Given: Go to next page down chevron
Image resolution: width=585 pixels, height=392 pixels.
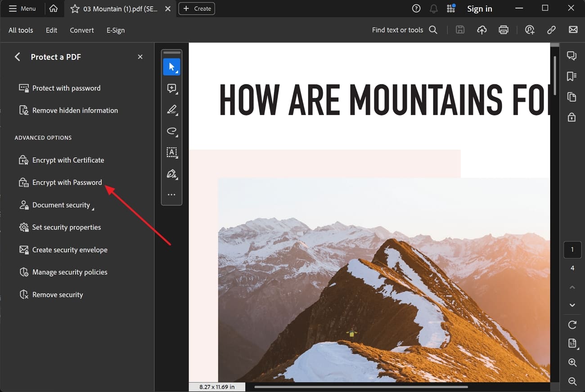Looking at the screenshot, I should point(572,305).
